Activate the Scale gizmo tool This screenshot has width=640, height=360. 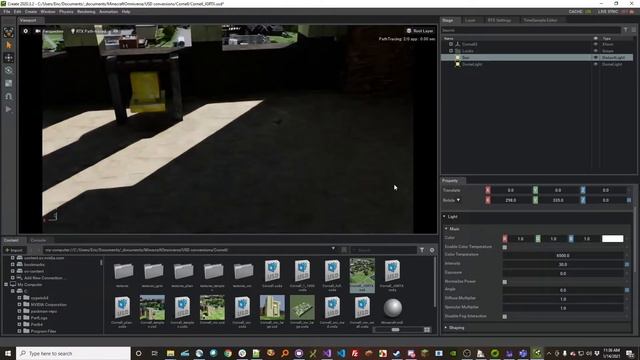point(9,83)
